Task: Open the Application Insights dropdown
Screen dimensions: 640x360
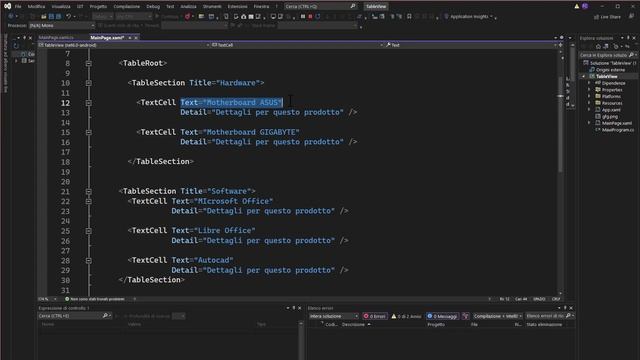Action: 469,16
